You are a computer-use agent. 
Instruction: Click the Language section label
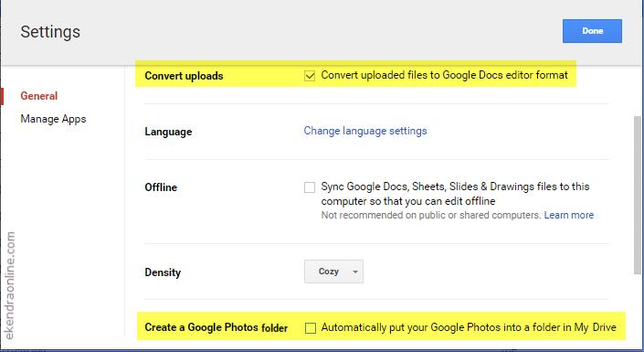168,132
